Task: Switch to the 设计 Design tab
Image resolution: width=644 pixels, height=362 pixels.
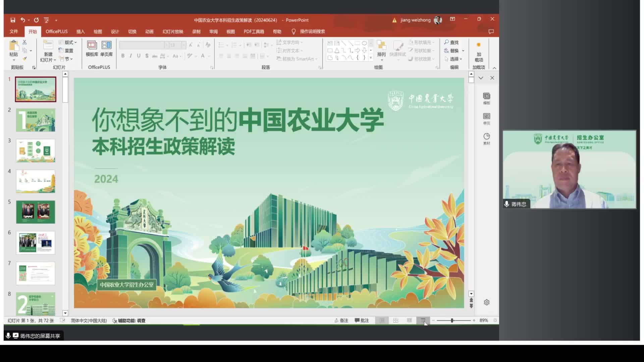Action: tap(115, 32)
